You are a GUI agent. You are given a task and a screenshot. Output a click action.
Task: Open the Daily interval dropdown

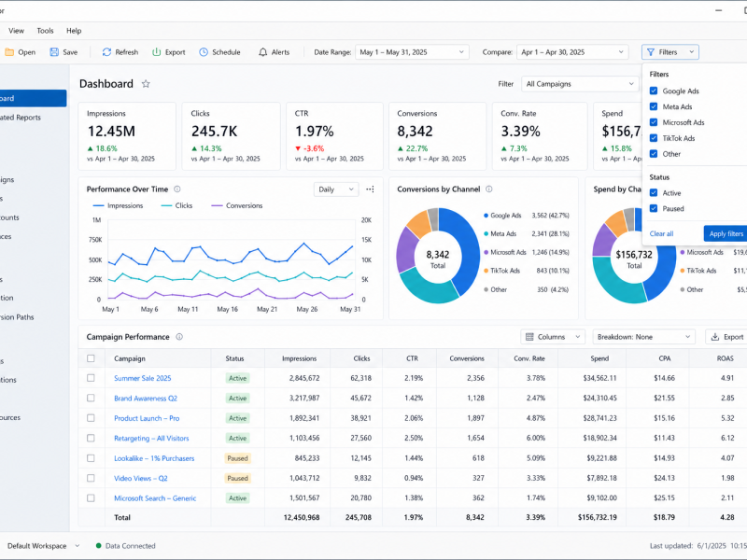point(336,189)
